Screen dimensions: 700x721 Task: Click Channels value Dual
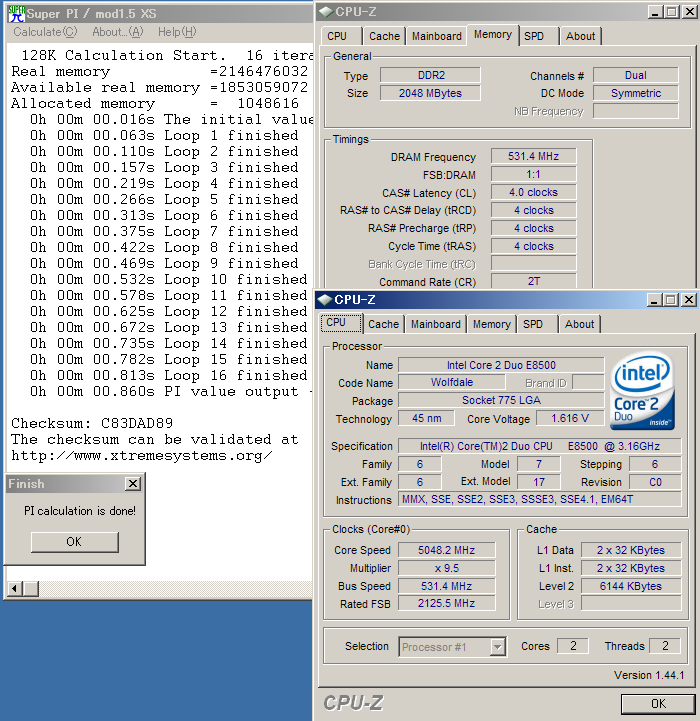tap(636, 75)
